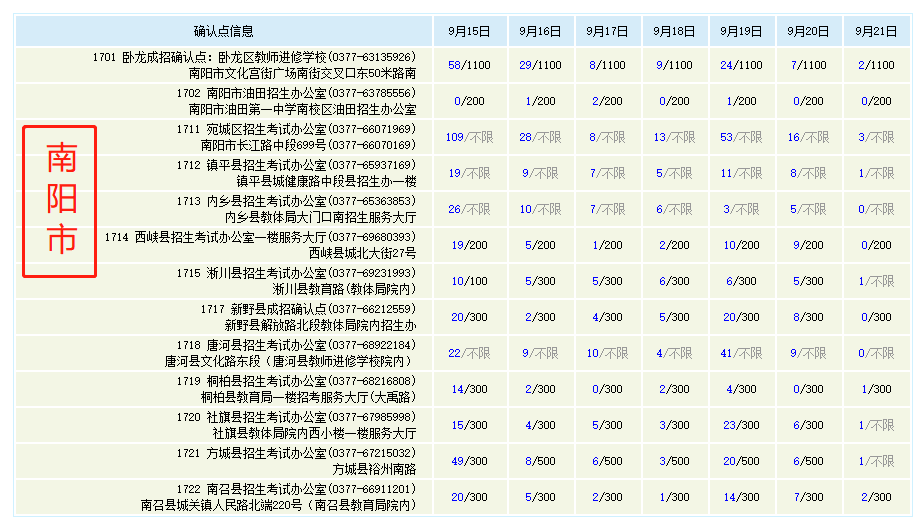Select the 1714 西峡县招生考试办公室 info text
Viewport: 920px width, 532px height.
coord(261,245)
